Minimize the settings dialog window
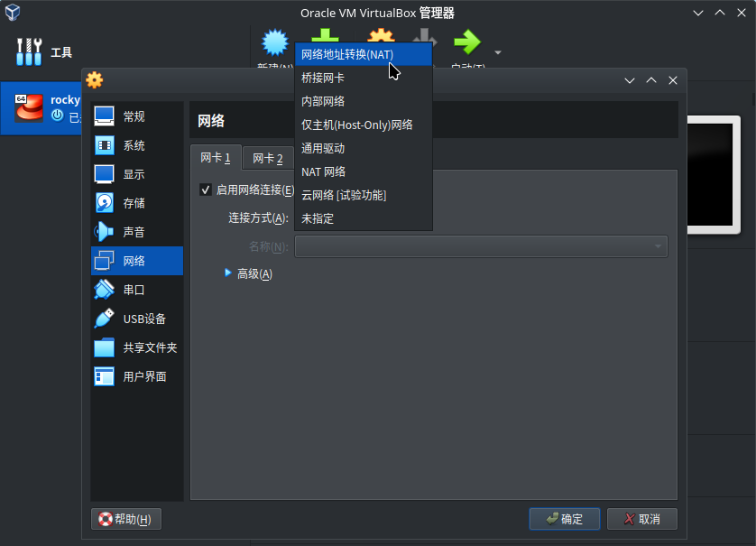Viewport: 756px width, 546px height. click(x=630, y=80)
